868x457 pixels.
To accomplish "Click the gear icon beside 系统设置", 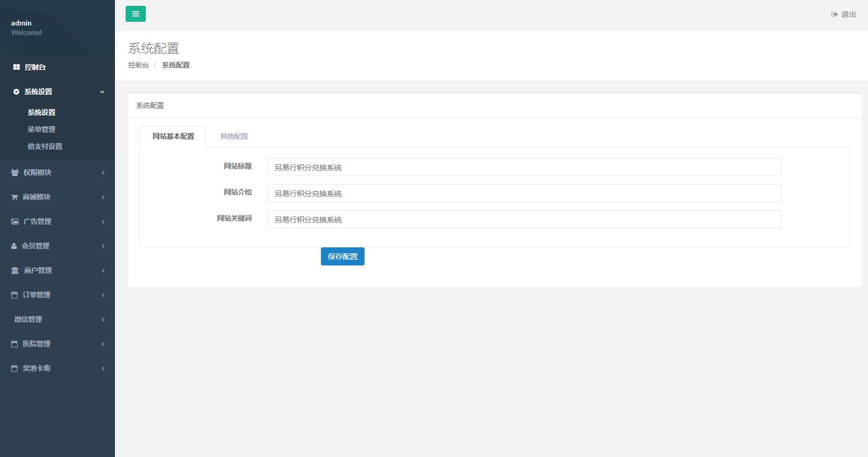I will click(16, 92).
